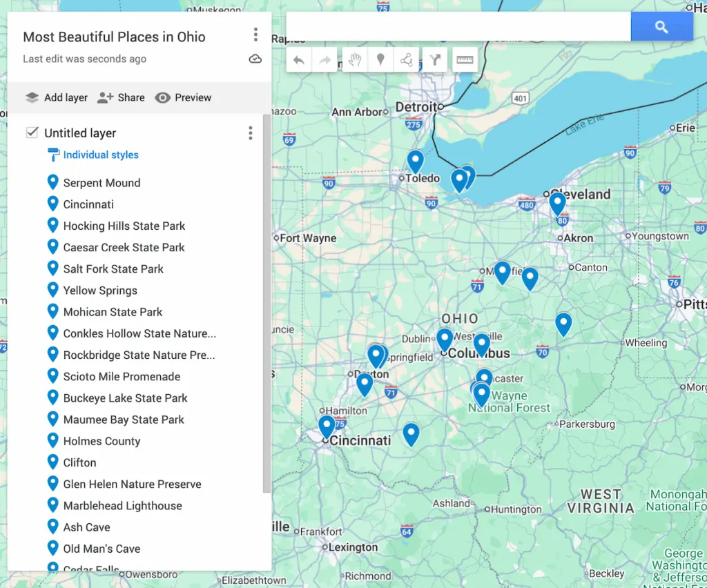Select Holmes County in the list

(x=102, y=442)
